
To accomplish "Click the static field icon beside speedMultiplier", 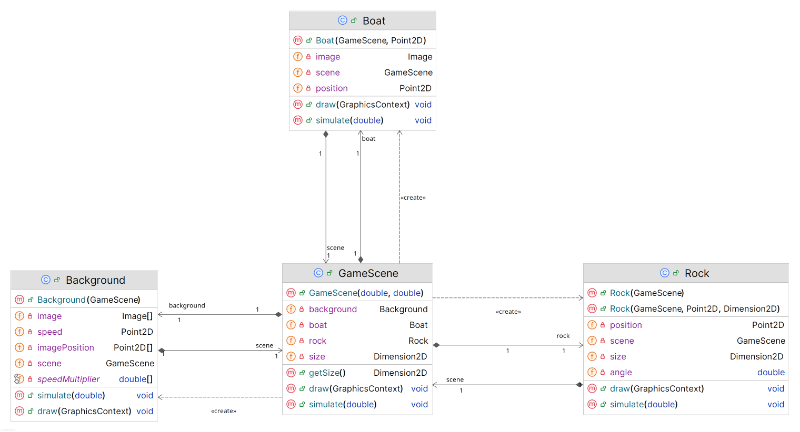I will pos(17,379).
